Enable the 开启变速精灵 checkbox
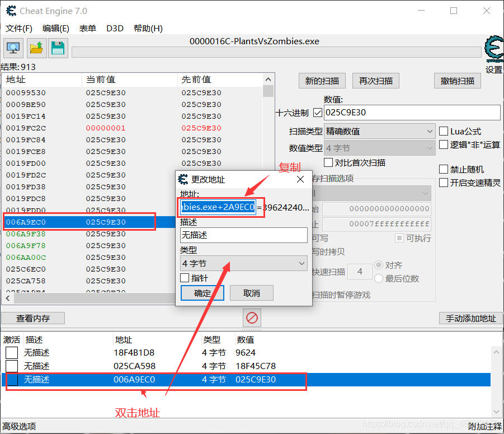Viewport: 504px width, 434px height. click(444, 183)
